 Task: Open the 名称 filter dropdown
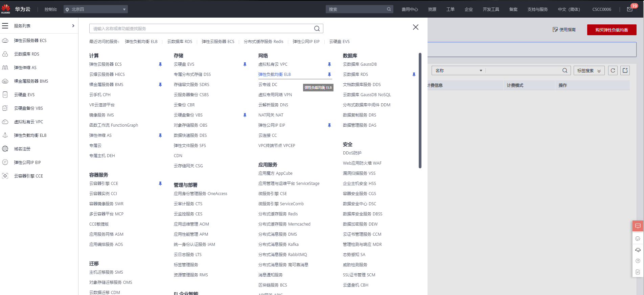(459, 70)
